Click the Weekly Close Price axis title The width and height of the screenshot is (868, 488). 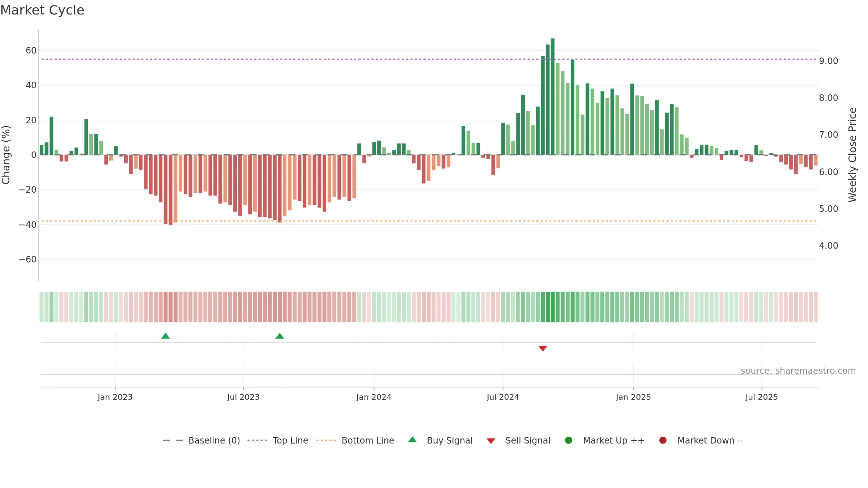(x=852, y=155)
